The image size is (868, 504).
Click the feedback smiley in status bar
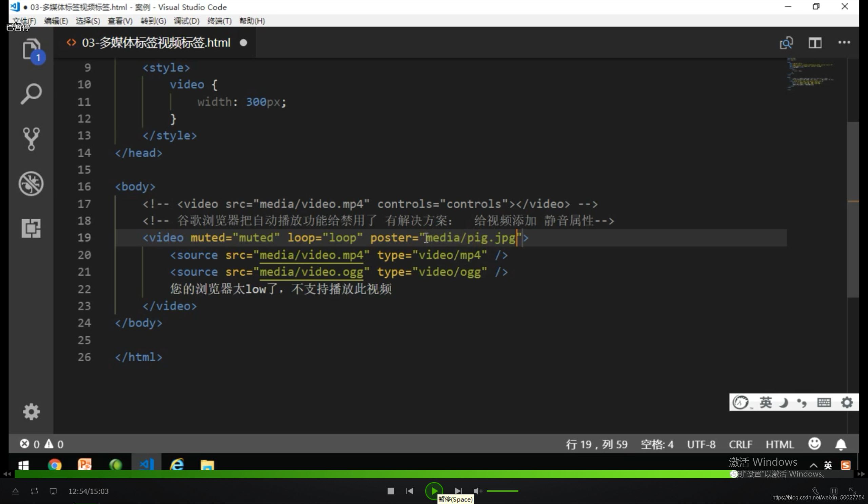coord(815,444)
